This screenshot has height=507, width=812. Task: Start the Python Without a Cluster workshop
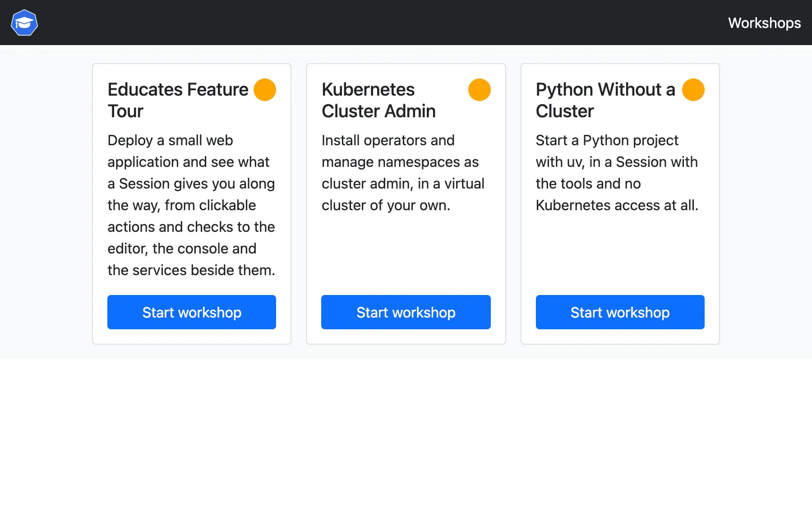620,312
